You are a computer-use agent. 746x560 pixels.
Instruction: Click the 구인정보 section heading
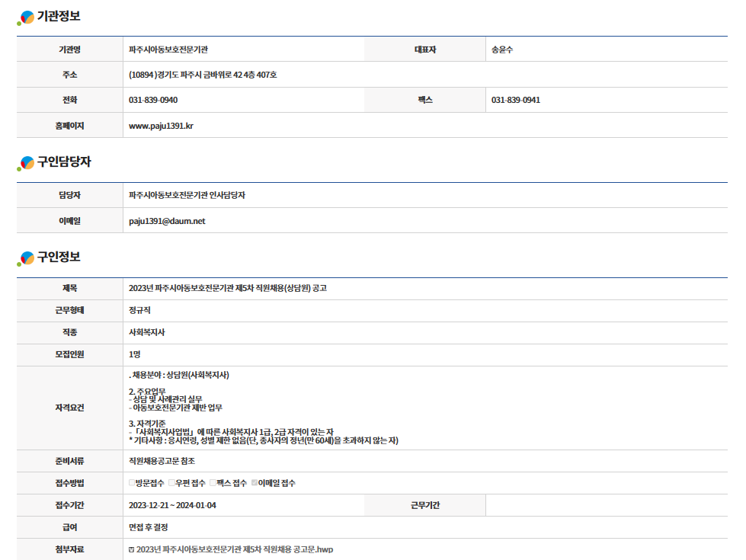(59, 257)
